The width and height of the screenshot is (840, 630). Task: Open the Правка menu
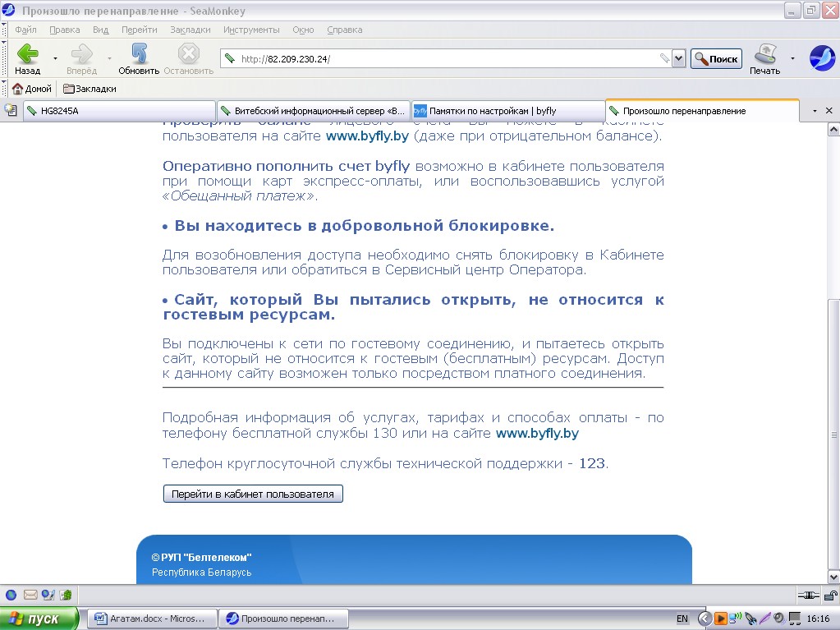click(x=64, y=30)
